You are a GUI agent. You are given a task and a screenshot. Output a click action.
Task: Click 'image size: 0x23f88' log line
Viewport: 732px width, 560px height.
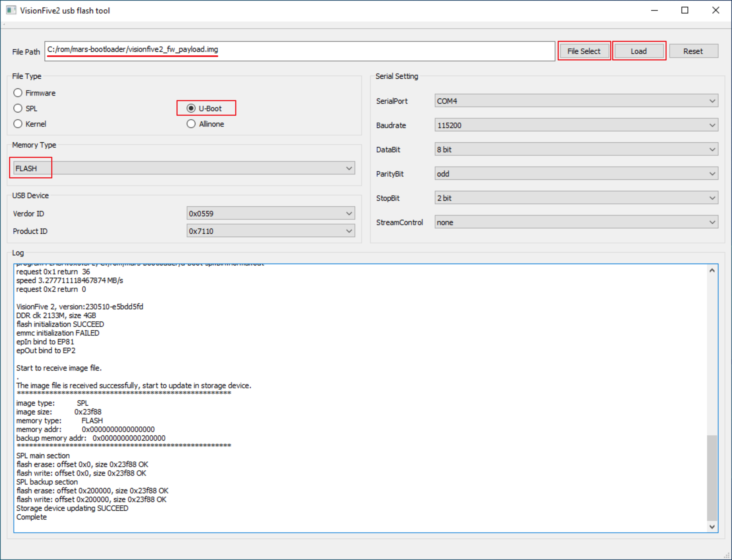coord(59,412)
